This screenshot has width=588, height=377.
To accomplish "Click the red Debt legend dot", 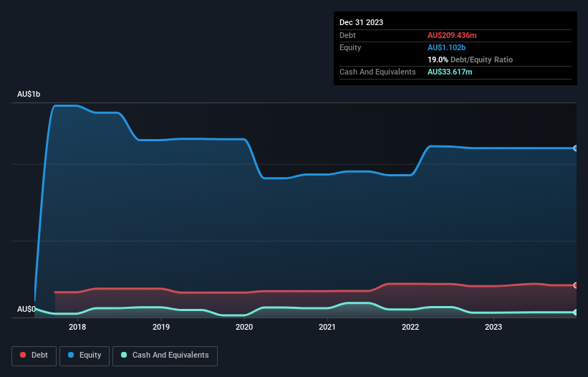I will click(x=23, y=355).
